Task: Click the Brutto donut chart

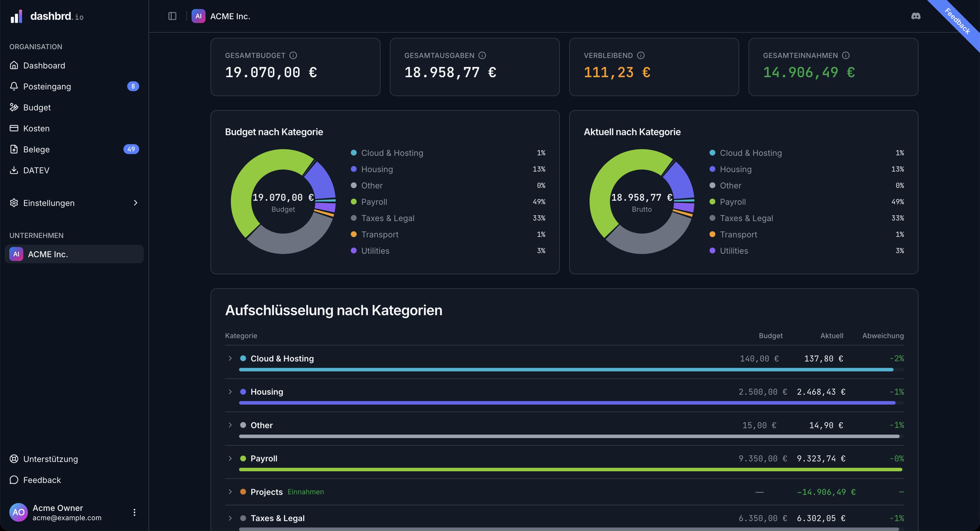Action: pyautogui.click(x=642, y=201)
